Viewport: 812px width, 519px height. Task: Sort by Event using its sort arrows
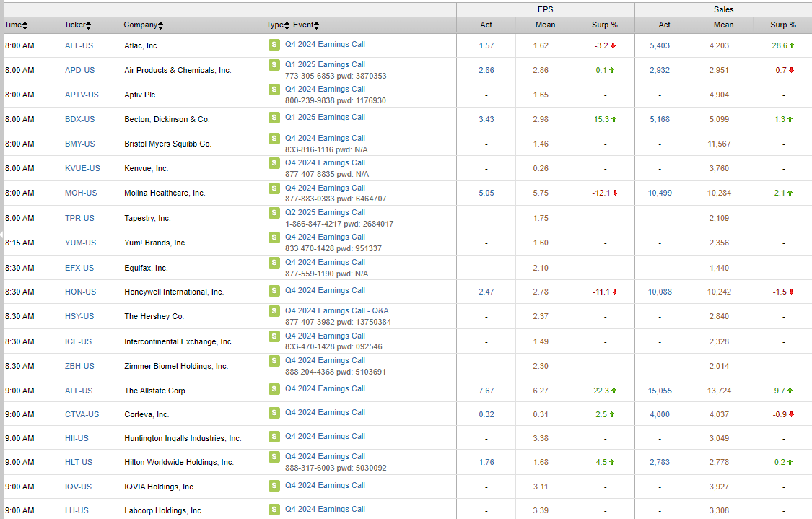[x=316, y=25]
